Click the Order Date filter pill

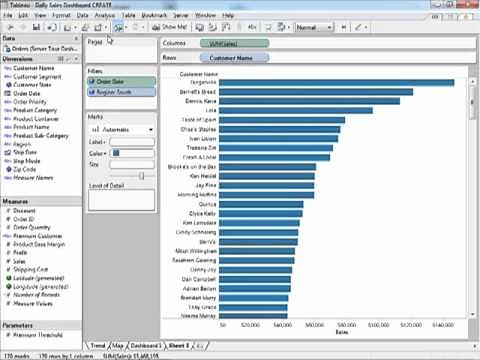coord(121,81)
